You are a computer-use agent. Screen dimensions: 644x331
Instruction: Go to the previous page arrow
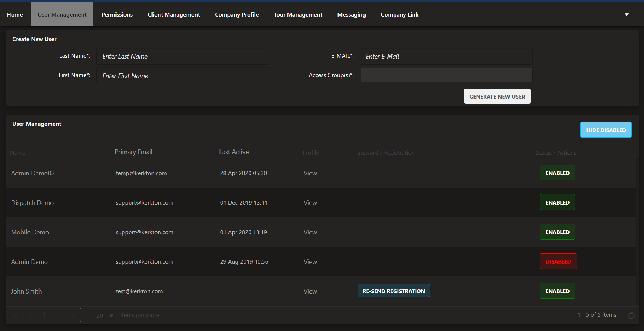tap(30, 315)
